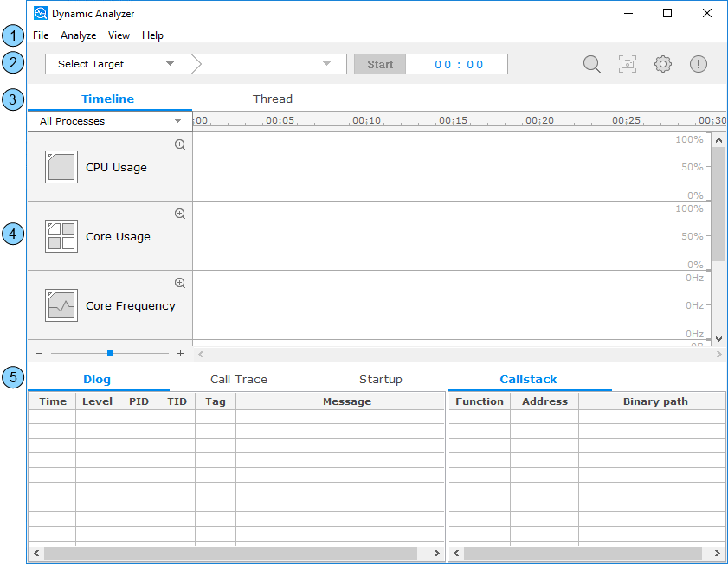The height and width of the screenshot is (564, 728).
Task: Toggle zoom on the Core Frequency chart
Action: pos(179,282)
